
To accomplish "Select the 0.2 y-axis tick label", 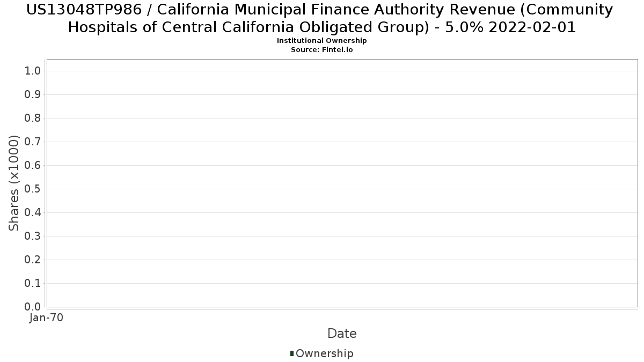I will [x=33, y=260].
